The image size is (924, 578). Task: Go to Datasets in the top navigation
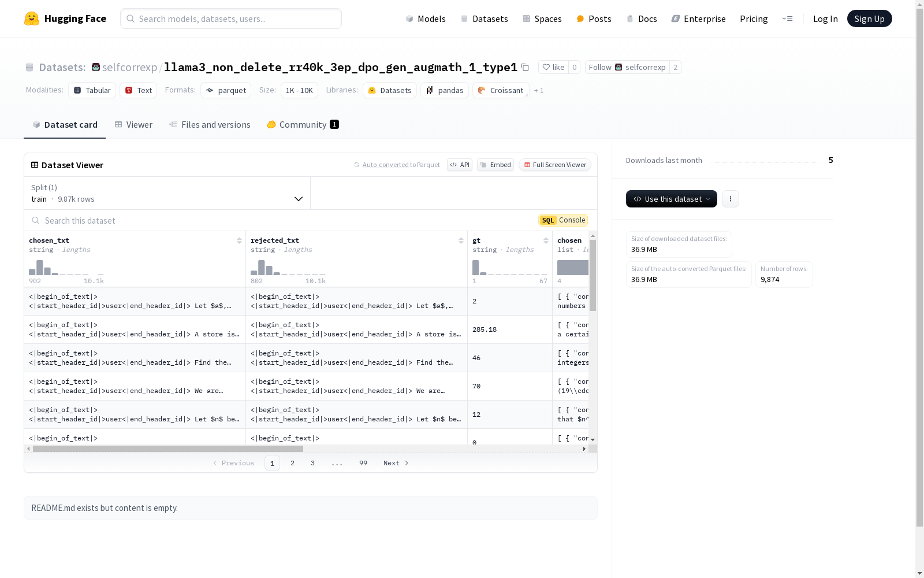(x=484, y=18)
